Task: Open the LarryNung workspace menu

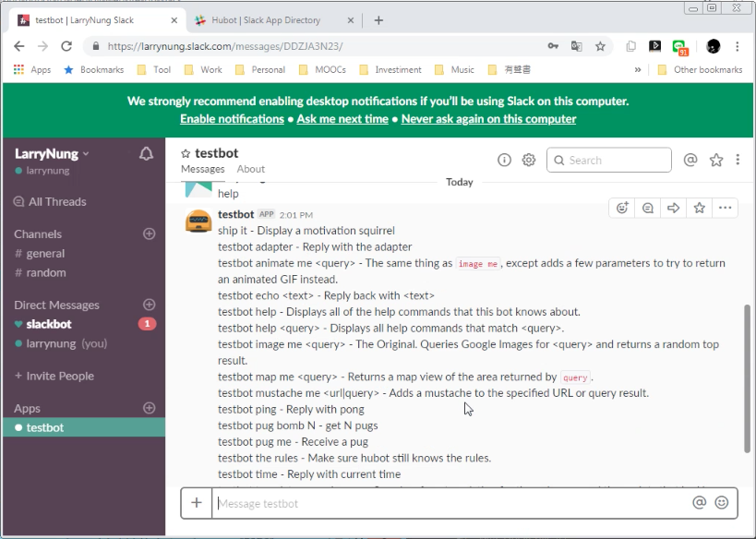Action: click(x=52, y=154)
